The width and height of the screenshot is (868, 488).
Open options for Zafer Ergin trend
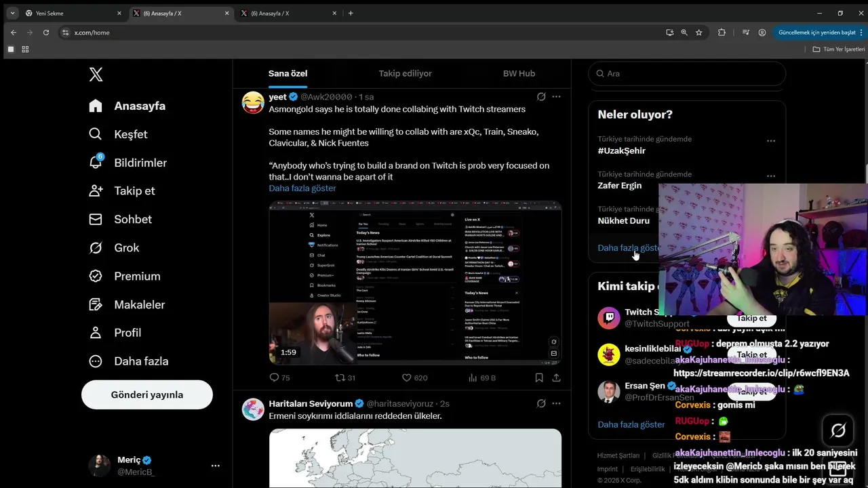point(771,176)
